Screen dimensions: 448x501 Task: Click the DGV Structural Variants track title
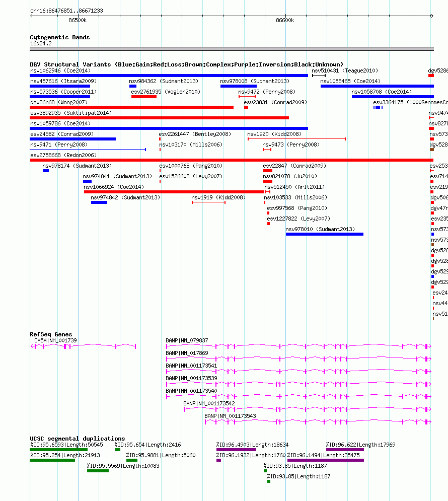click(x=186, y=64)
